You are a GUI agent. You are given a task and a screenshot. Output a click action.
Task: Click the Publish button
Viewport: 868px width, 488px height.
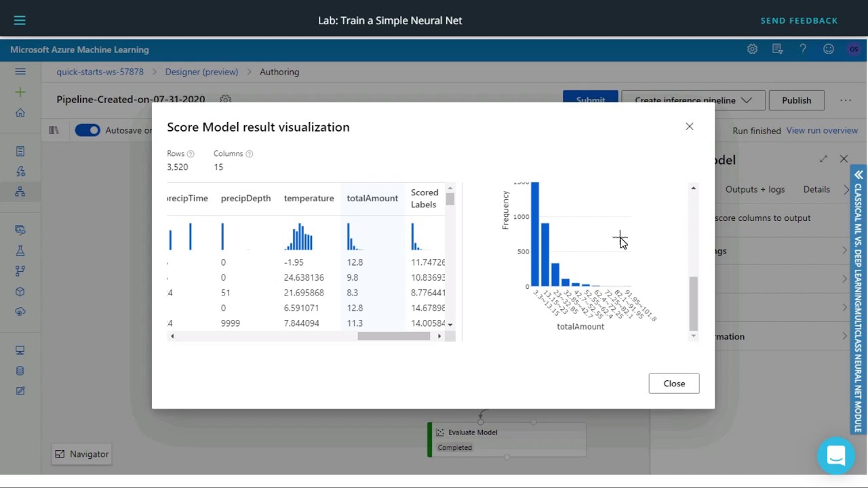click(796, 100)
